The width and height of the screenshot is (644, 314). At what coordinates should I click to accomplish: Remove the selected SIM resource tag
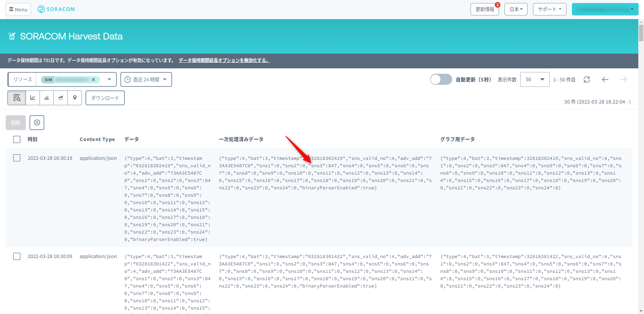pyautogui.click(x=94, y=79)
